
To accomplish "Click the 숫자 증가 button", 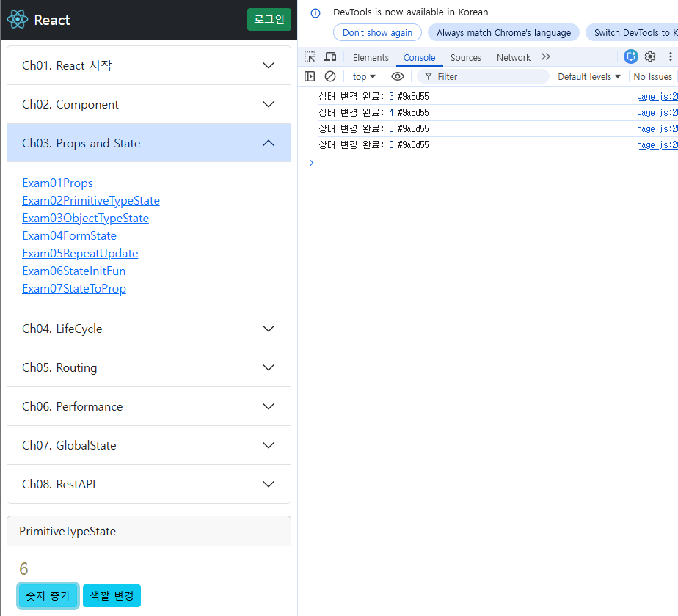I will click(x=48, y=595).
